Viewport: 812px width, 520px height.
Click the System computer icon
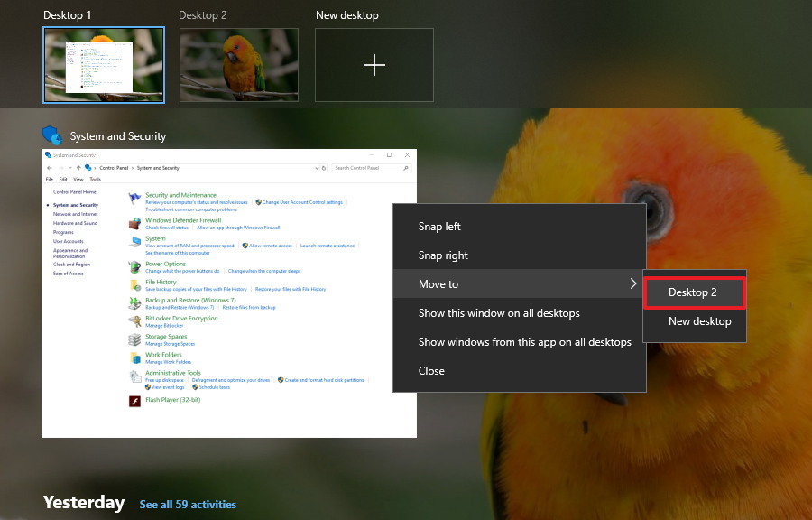point(134,242)
